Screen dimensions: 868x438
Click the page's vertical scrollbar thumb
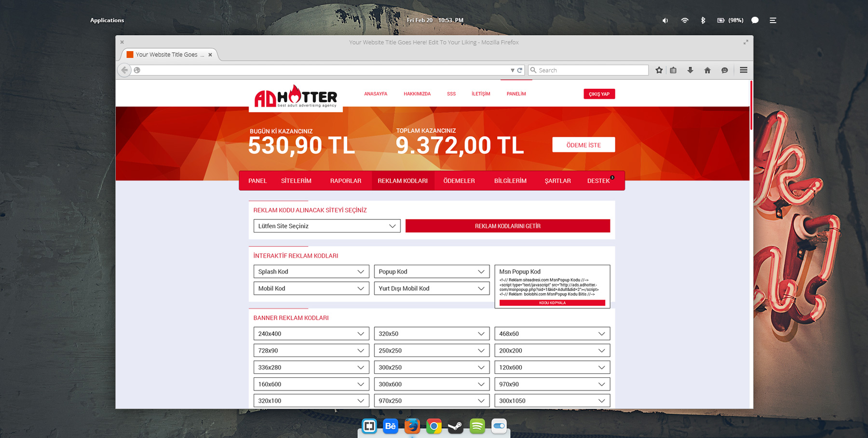(x=751, y=105)
